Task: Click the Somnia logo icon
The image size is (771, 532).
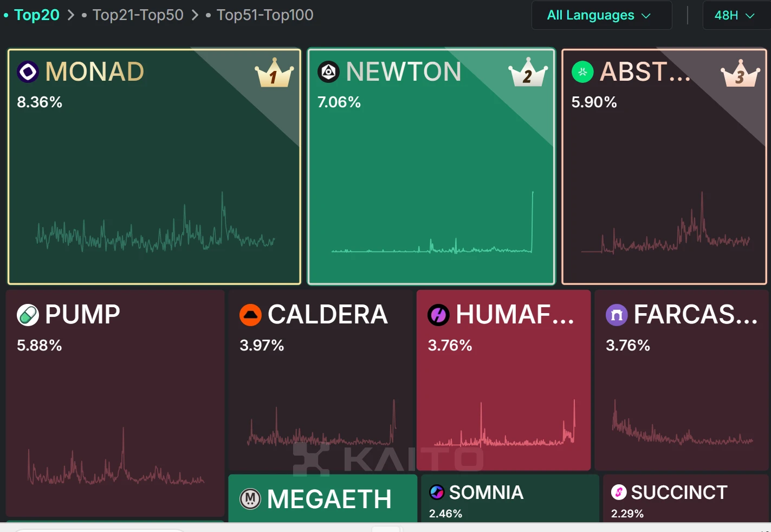Action: pos(437,492)
